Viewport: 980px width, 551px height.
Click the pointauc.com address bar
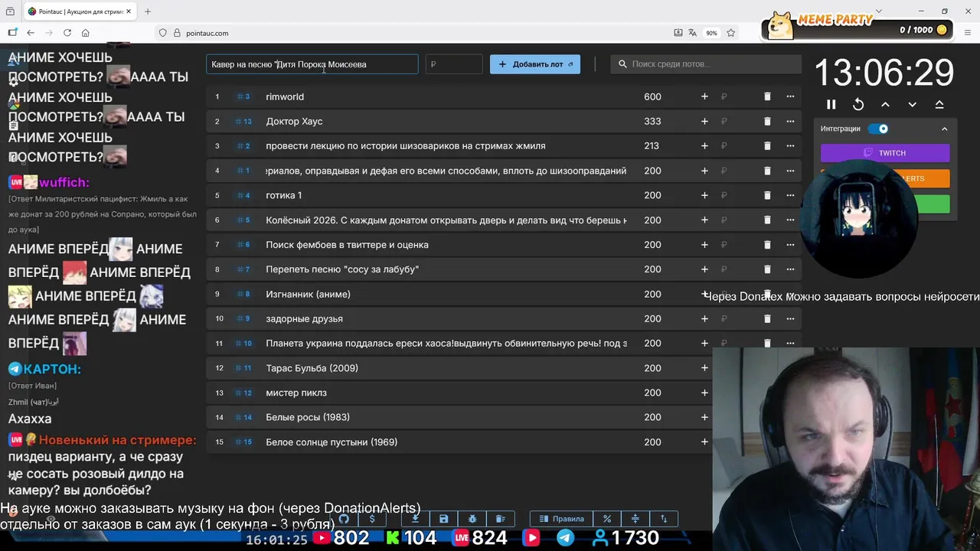pyautogui.click(x=413, y=33)
